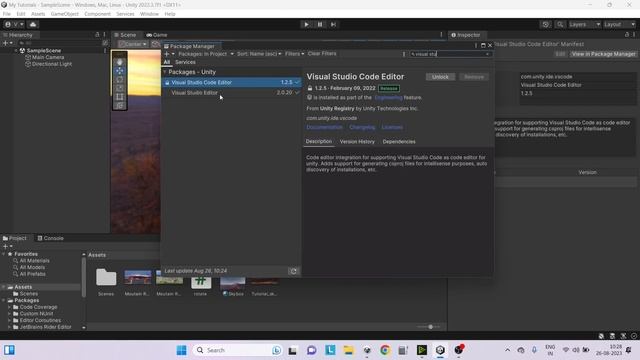Select the Hand view tool

120,62
